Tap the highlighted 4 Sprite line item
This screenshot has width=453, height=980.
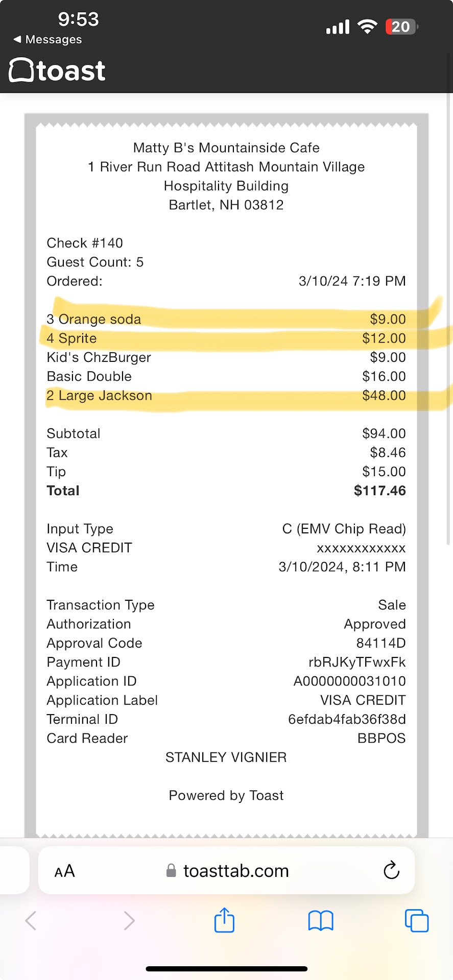(x=71, y=338)
